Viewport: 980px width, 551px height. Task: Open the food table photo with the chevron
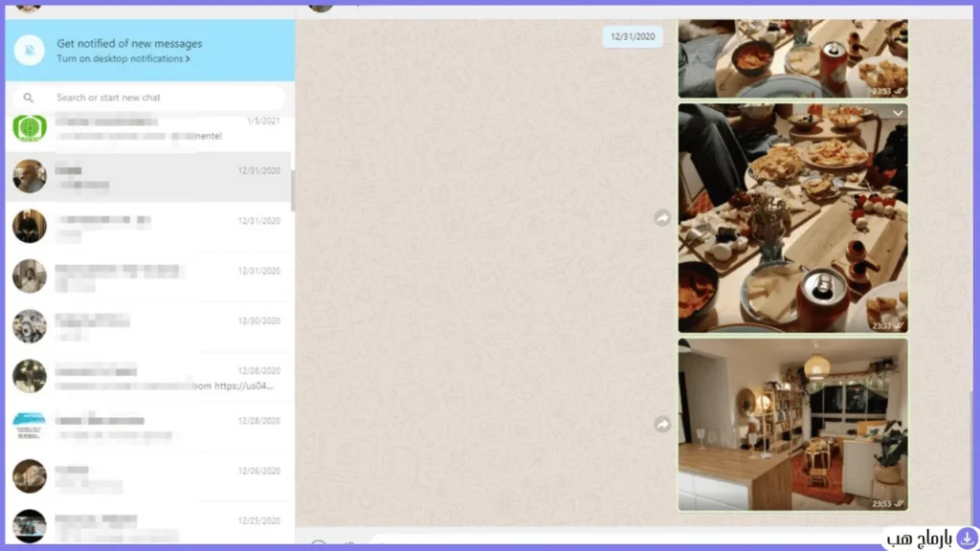tap(793, 218)
